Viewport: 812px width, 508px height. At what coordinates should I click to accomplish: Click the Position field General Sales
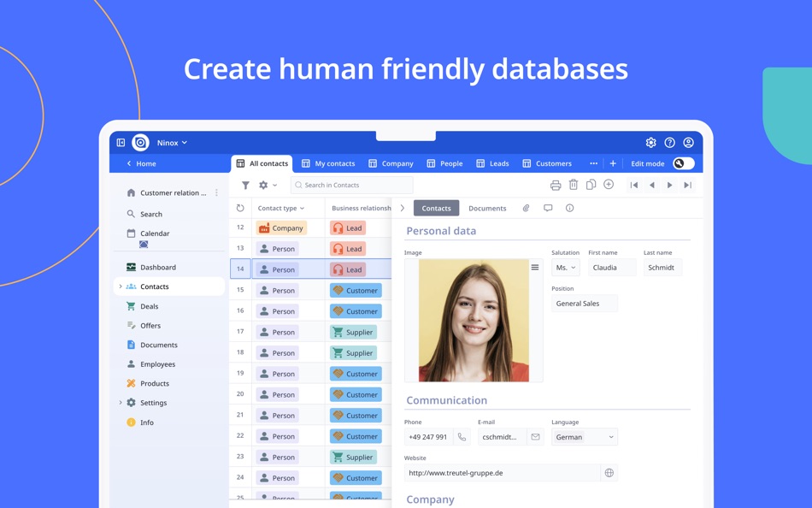click(x=585, y=304)
